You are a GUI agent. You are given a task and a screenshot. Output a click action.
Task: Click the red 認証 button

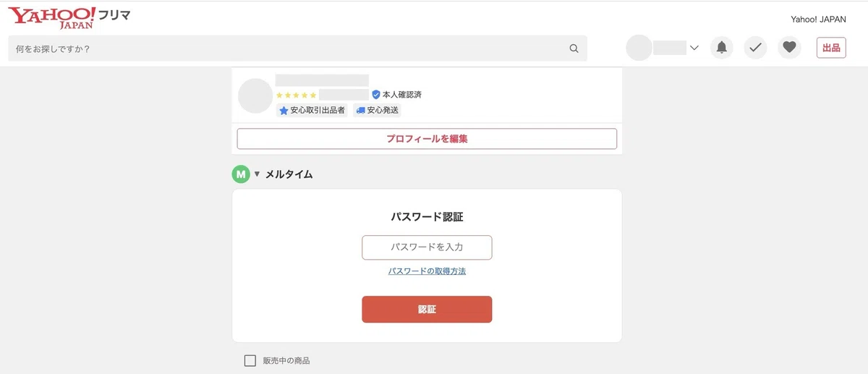point(427,310)
